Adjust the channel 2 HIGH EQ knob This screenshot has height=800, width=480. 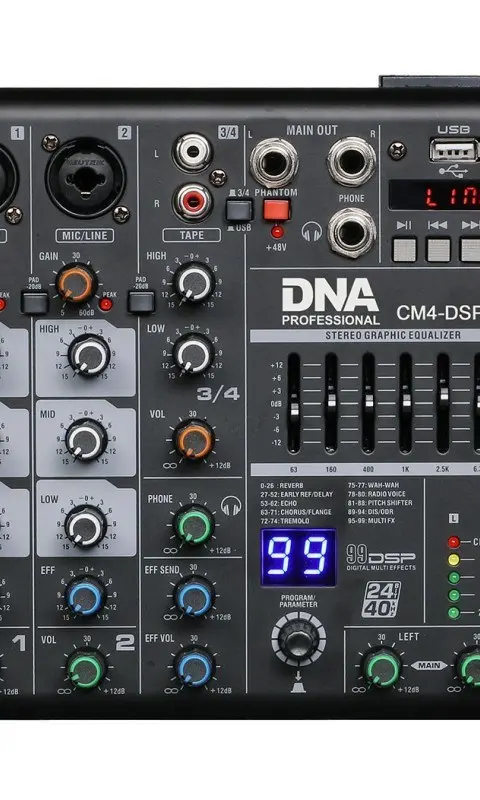point(89,355)
